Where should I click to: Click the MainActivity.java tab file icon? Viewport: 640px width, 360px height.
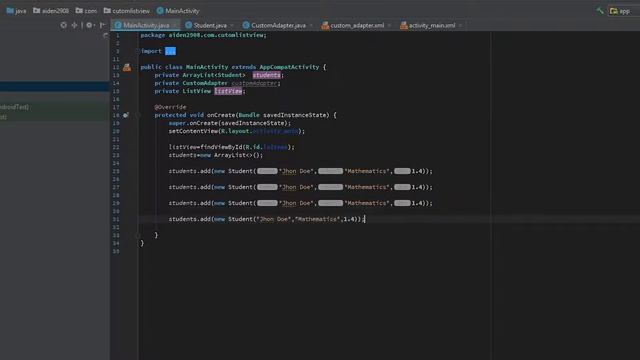coord(118,25)
